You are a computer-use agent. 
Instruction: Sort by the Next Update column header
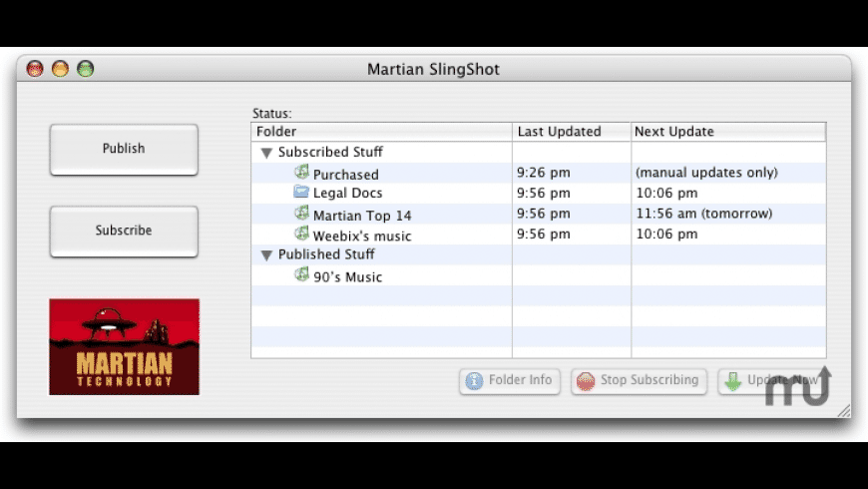pos(728,132)
